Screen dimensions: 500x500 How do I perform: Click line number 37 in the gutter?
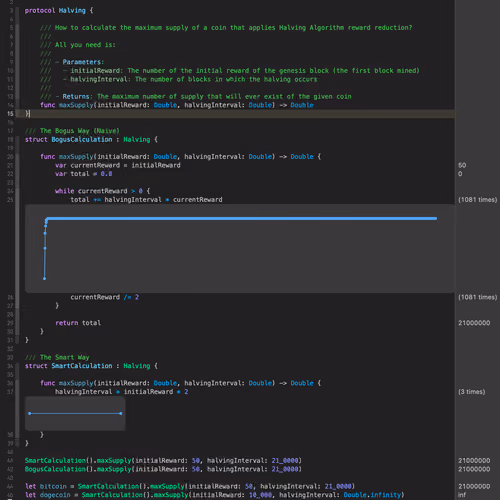(x=10, y=392)
